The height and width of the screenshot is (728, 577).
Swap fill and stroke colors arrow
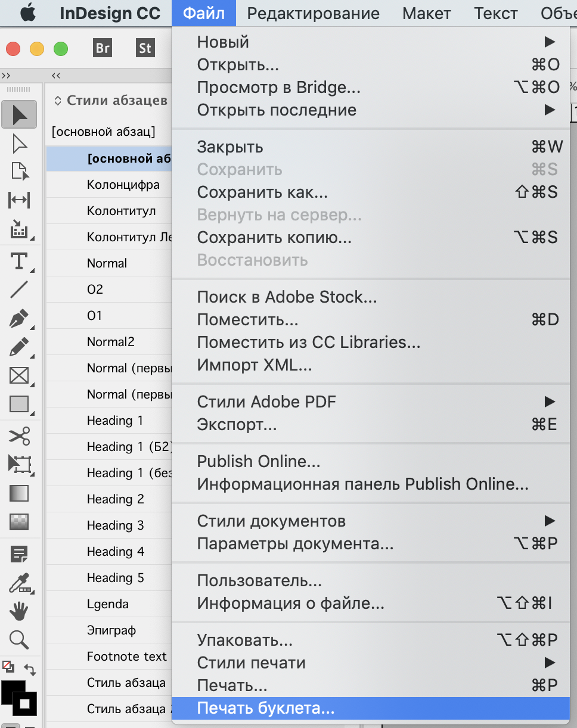click(30, 670)
